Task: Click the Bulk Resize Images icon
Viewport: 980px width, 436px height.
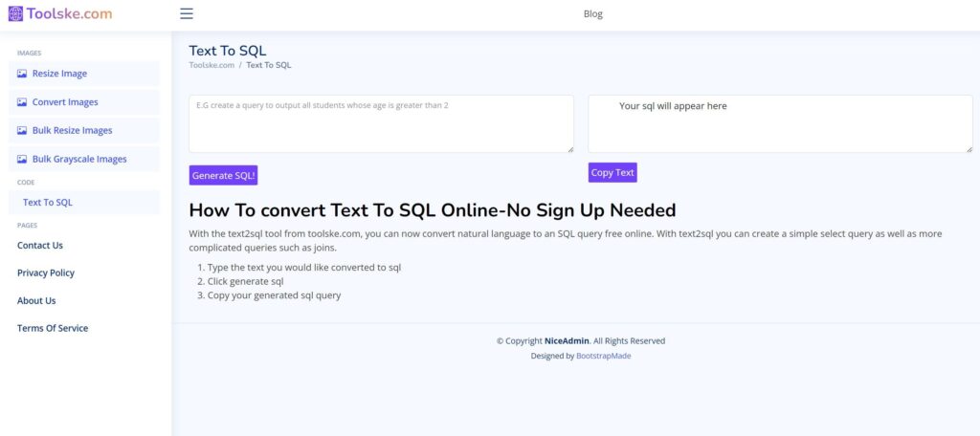Action: (22, 131)
